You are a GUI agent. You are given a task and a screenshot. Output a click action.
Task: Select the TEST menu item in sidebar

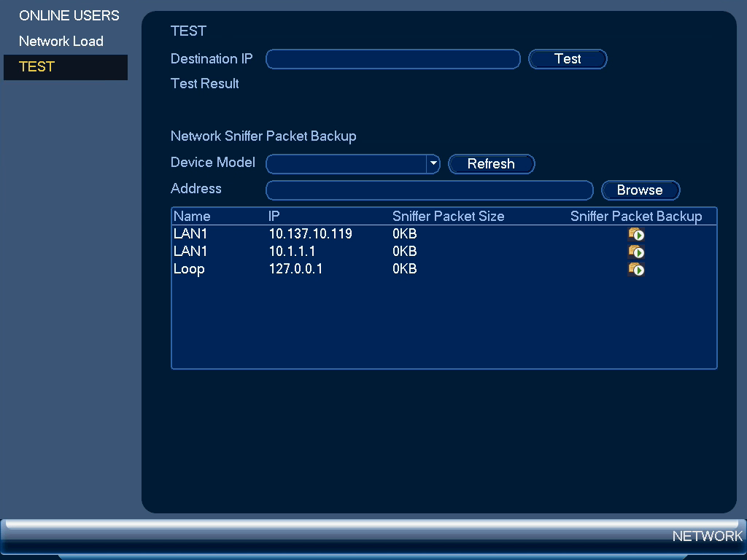point(65,67)
